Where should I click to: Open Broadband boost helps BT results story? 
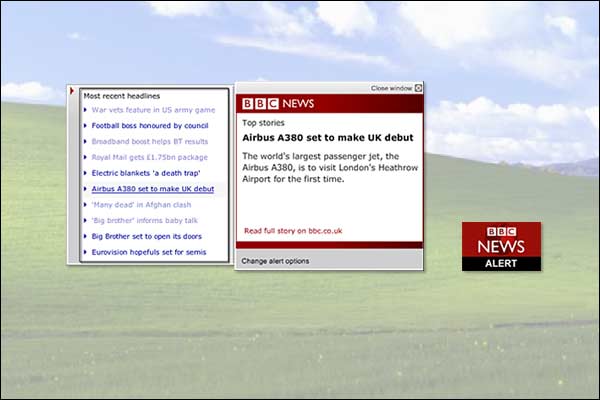point(150,142)
